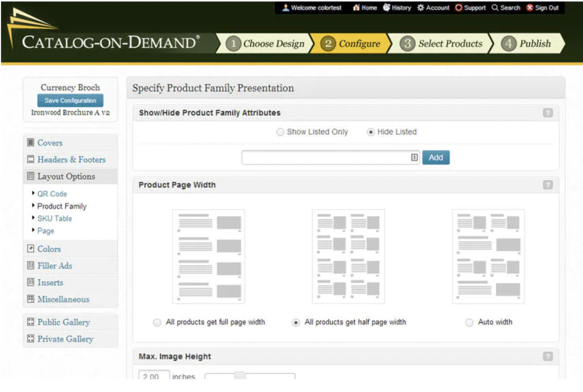Click the History icon in top bar

coord(386,8)
